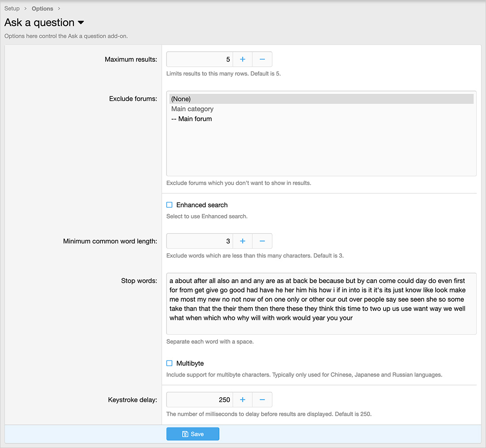Image resolution: width=486 pixels, height=448 pixels.
Task: Focus the Keystroke delay number field
Action: [200, 400]
